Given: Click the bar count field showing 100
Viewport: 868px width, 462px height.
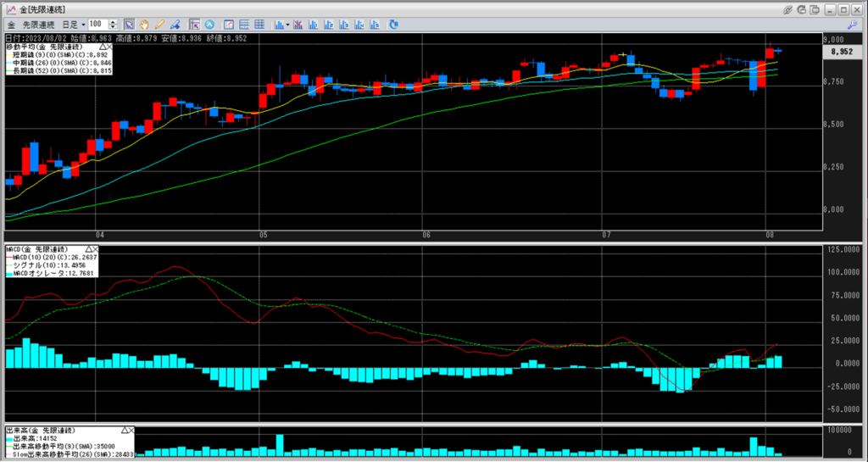Looking at the screenshot, I should 97,25.
